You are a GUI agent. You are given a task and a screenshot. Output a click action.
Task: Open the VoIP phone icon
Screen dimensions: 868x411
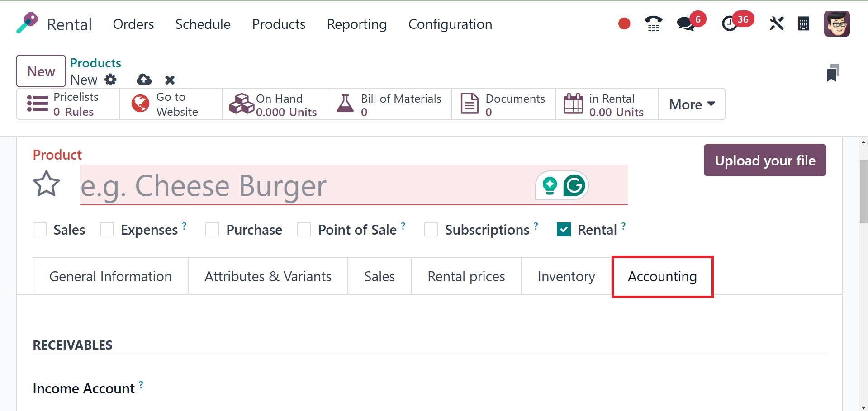pyautogui.click(x=653, y=24)
